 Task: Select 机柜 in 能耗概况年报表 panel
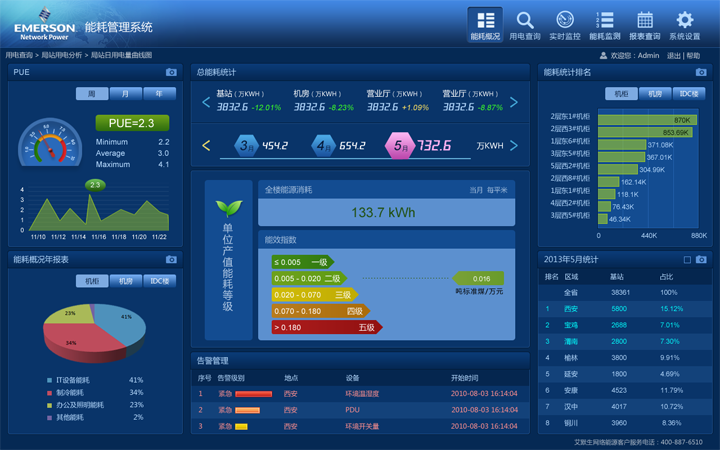(92, 281)
